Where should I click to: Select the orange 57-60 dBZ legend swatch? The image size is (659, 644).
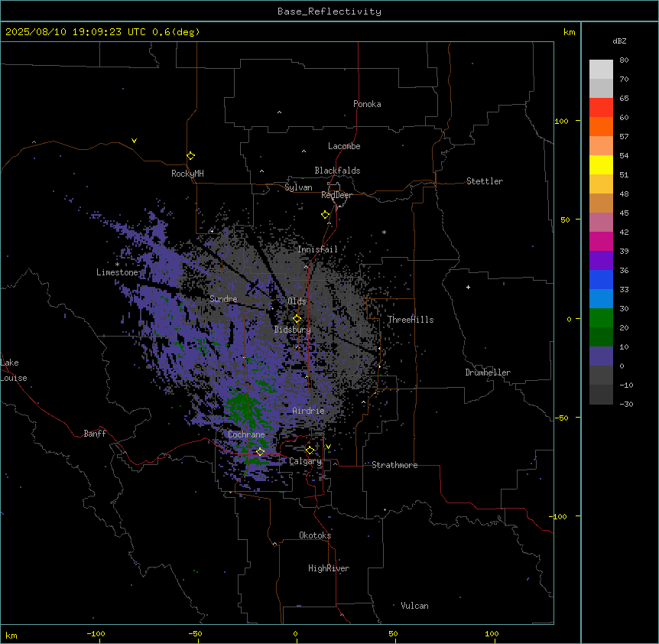[601, 126]
